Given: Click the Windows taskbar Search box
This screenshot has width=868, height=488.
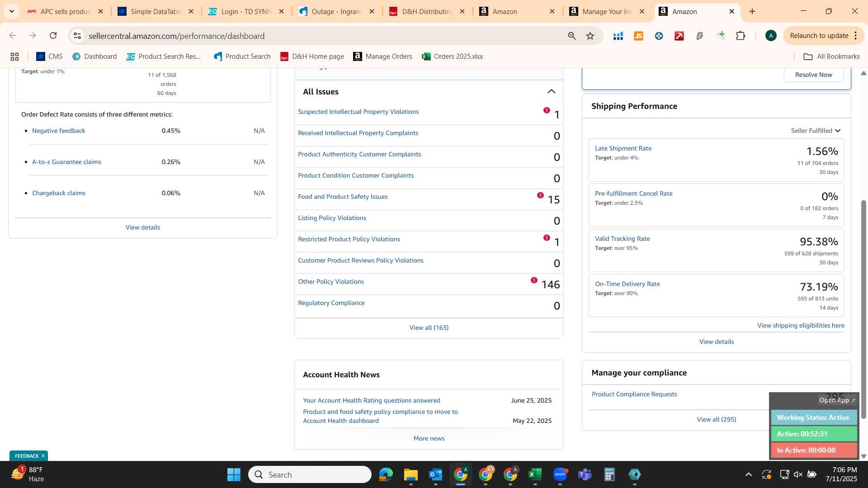Looking at the screenshot, I should point(310,474).
